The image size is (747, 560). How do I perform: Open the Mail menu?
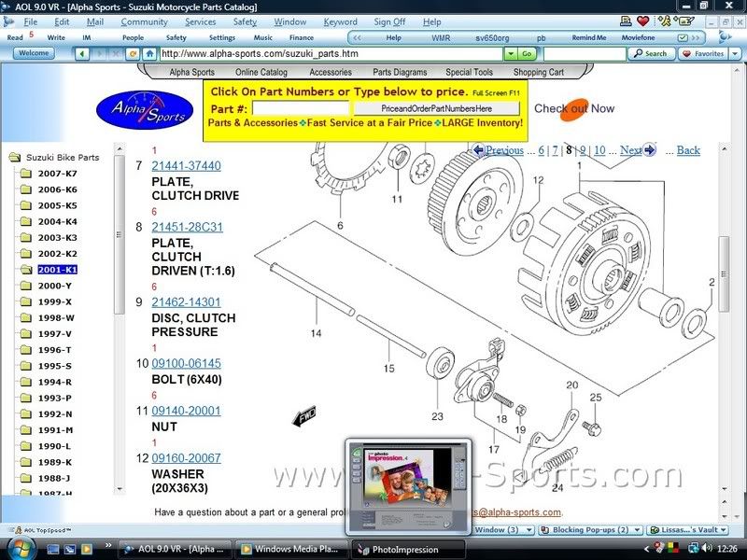click(x=95, y=21)
